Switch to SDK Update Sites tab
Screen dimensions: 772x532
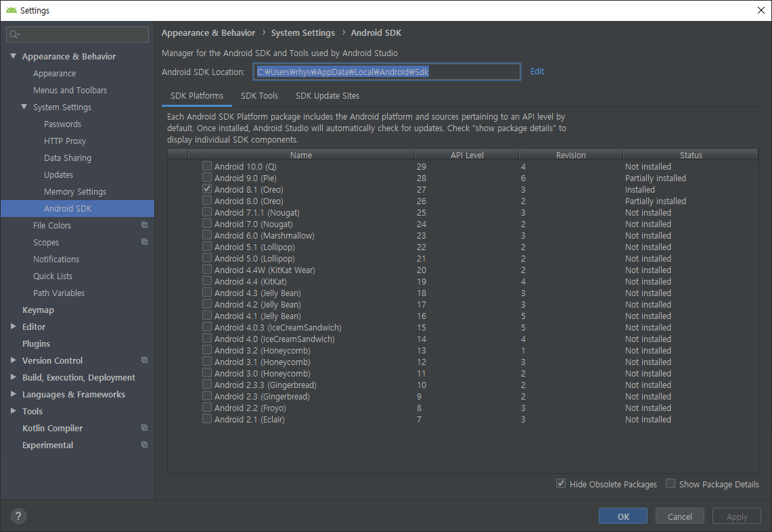327,96
